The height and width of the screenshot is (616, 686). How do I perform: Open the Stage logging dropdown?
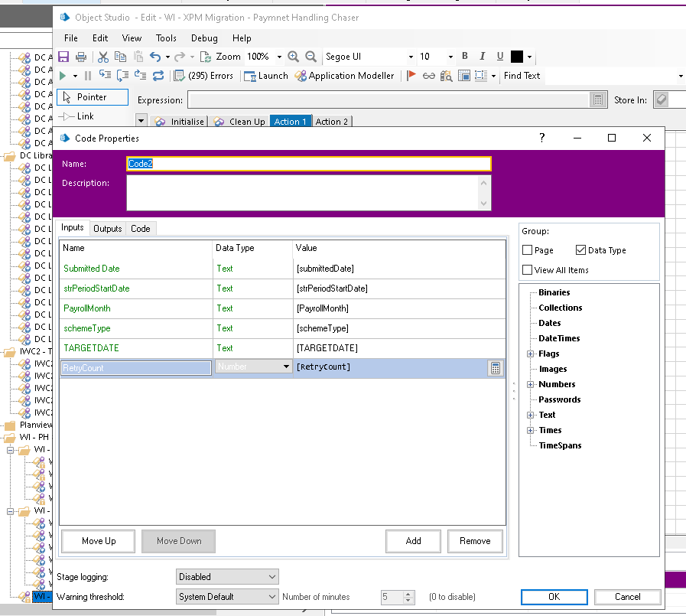(x=227, y=577)
